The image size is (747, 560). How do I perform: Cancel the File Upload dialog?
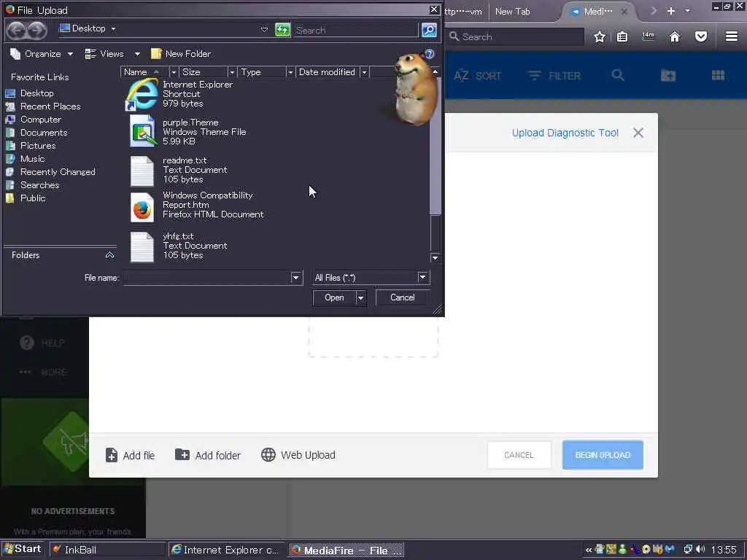tap(403, 297)
